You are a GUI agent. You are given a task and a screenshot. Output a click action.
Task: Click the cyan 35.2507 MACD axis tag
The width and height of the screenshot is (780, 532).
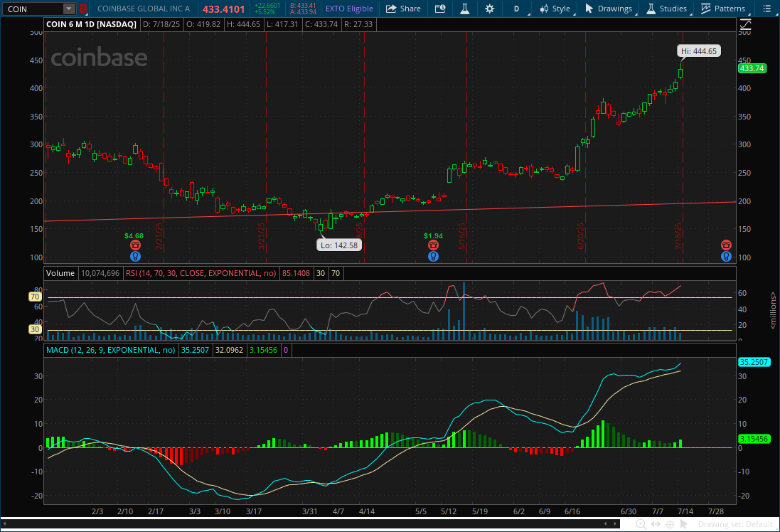[x=754, y=362]
